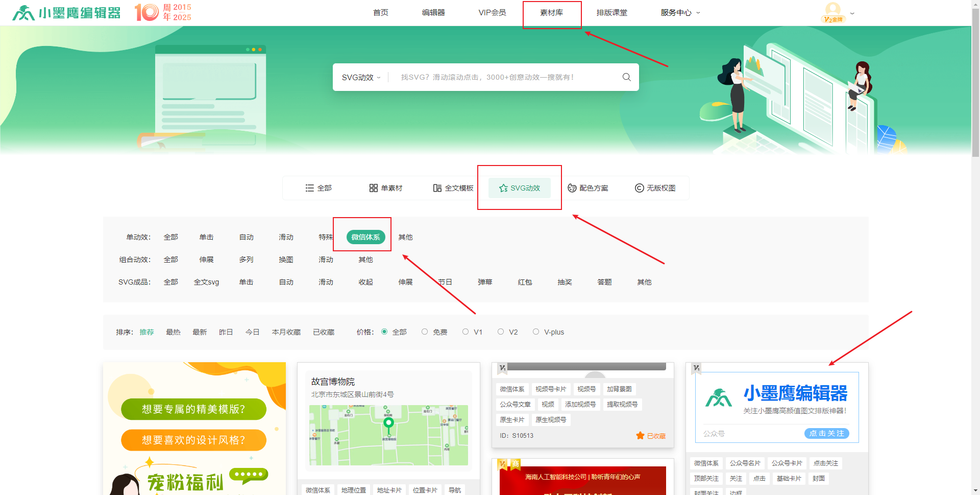Select the 无版权图 copyright icon tab

point(655,188)
